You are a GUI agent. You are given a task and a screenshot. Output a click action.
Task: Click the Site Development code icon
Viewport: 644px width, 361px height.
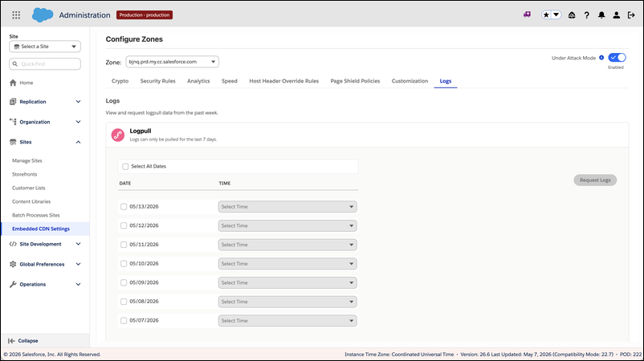click(x=13, y=244)
